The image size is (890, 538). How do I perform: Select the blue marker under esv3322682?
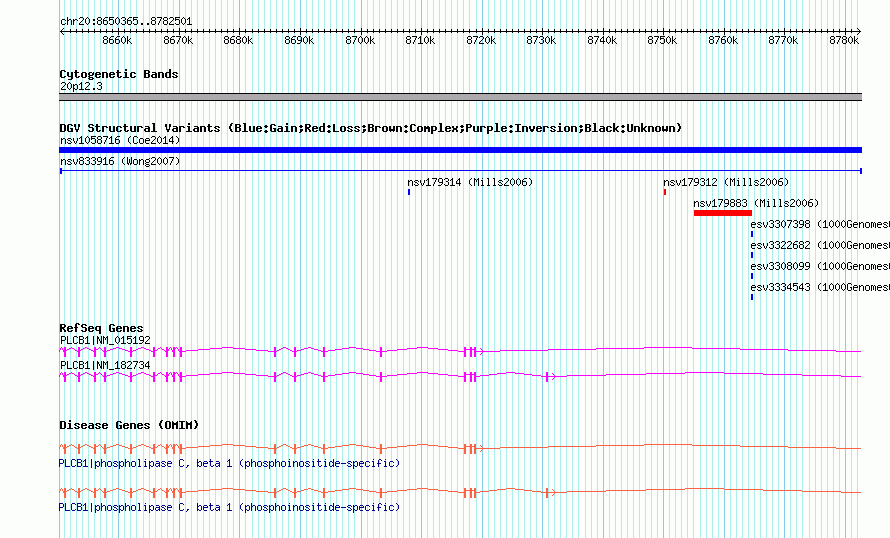pos(752,255)
